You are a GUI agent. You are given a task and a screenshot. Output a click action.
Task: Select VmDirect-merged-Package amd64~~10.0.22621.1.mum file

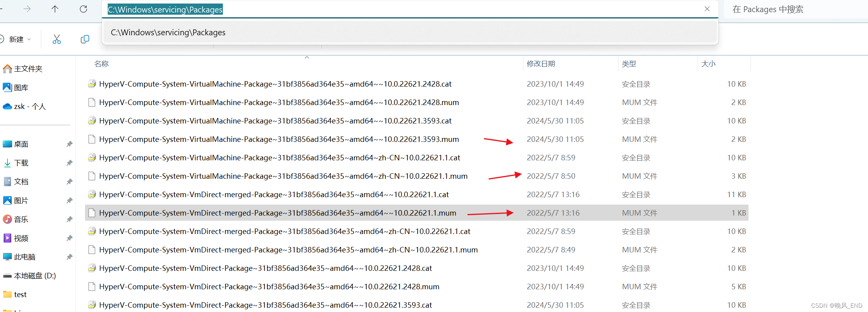click(417, 213)
